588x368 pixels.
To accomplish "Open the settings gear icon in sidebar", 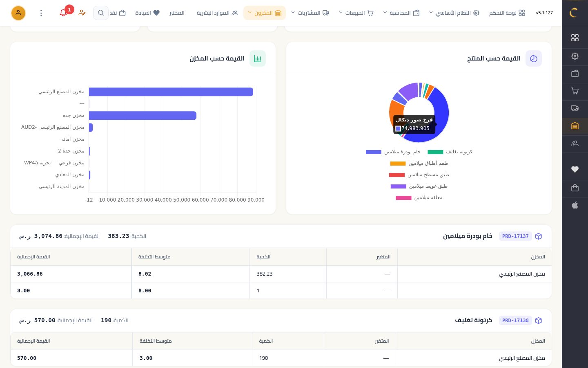I will pos(575,56).
